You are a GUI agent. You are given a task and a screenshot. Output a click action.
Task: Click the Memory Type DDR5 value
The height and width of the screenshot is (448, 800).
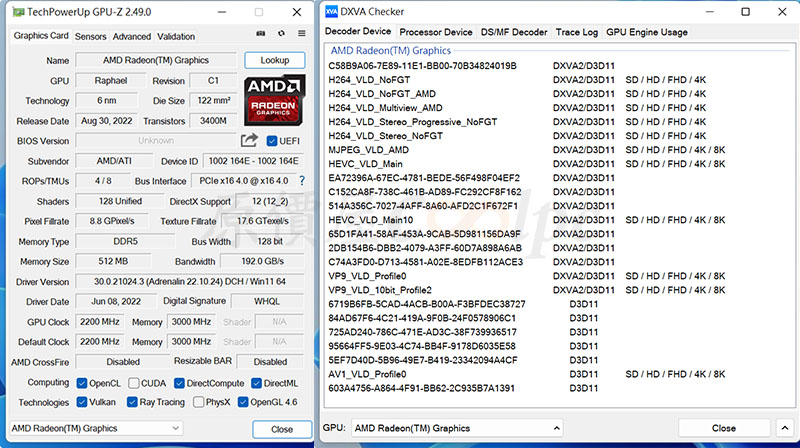[126, 241]
